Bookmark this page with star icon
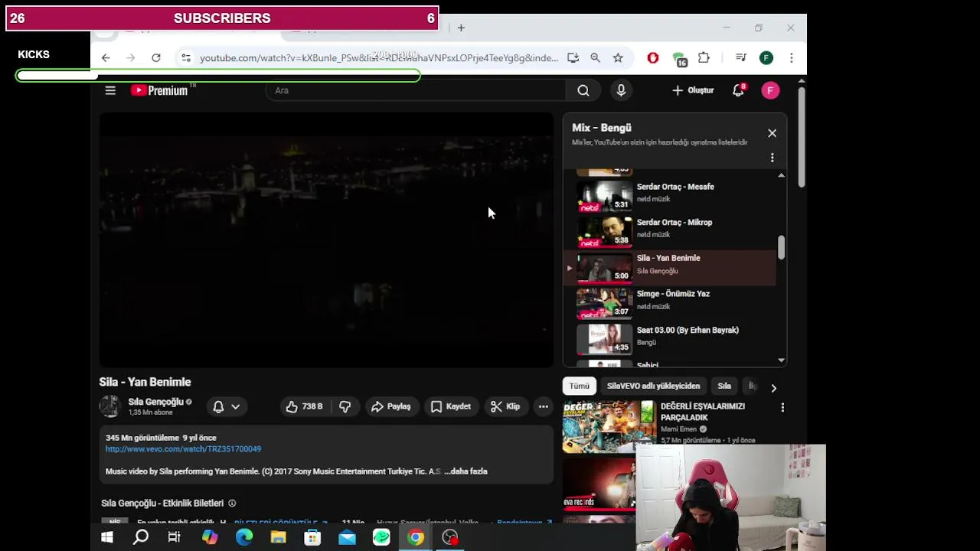This screenshot has height=551, width=980. click(618, 57)
